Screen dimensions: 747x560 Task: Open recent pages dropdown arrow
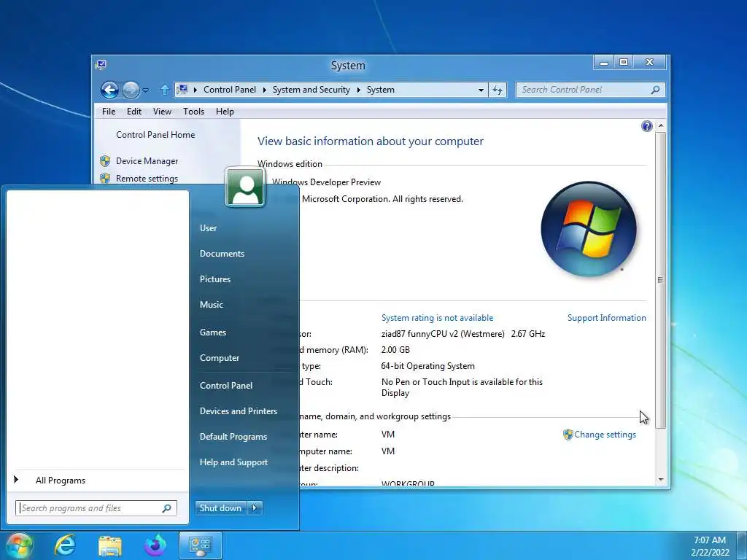(x=146, y=90)
